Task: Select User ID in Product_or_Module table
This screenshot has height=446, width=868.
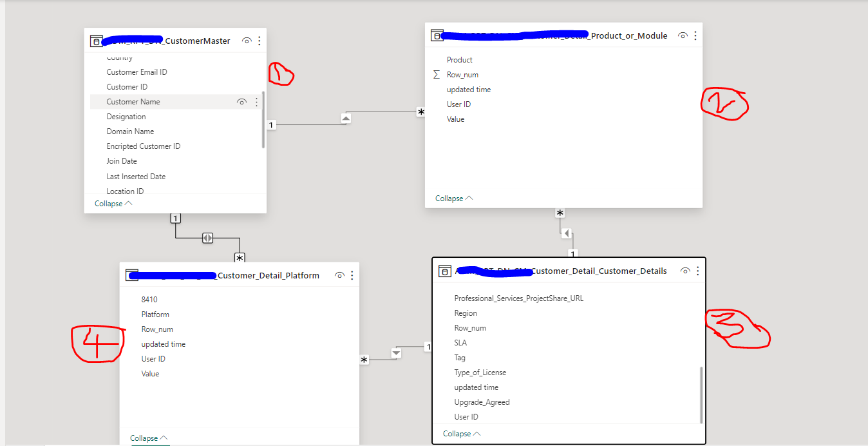Action: point(458,104)
